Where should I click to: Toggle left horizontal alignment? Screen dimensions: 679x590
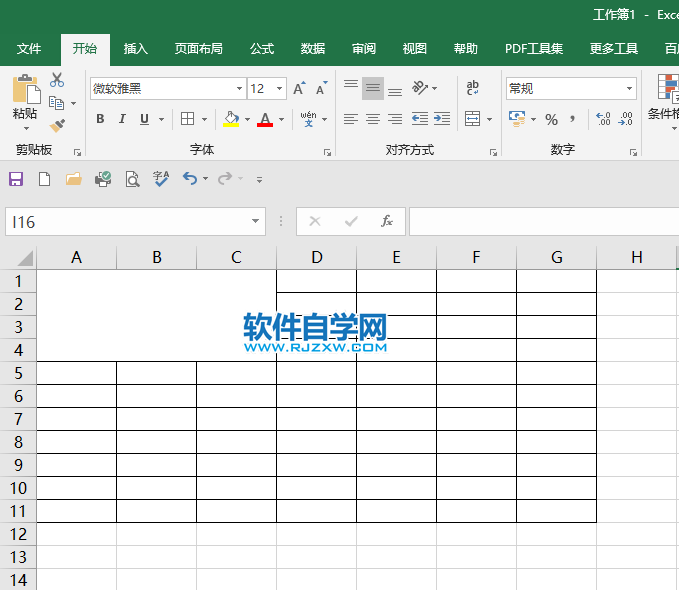pos(351,119)
